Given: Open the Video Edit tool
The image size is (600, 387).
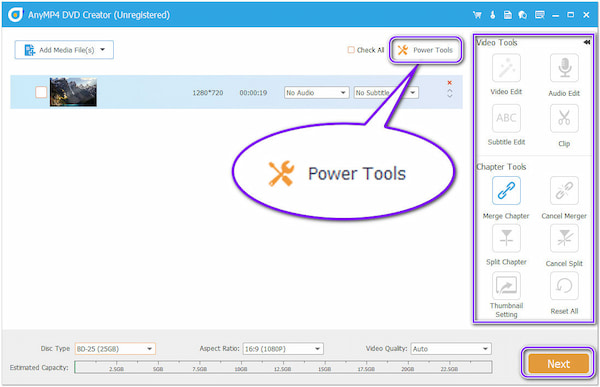Looking at the screenshot, I should point(506,68).
